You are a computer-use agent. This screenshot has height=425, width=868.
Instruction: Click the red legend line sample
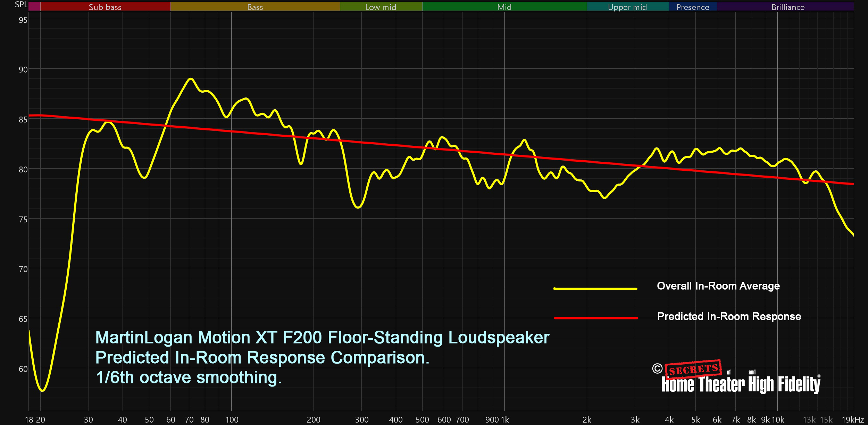pos(596,318)
